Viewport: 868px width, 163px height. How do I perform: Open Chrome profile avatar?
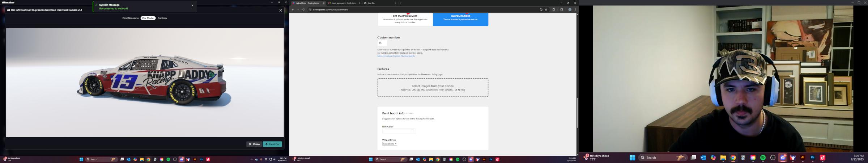click(x=570, y=9)
